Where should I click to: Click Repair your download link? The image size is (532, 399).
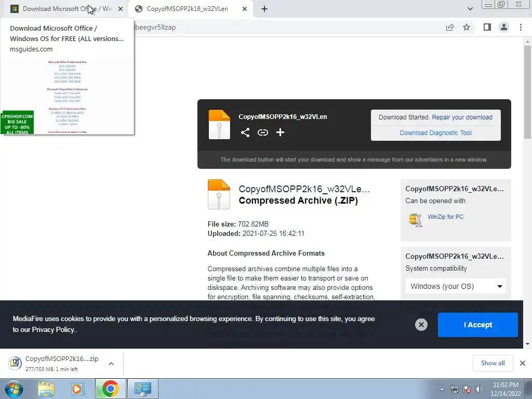click(x=462, y=117)
